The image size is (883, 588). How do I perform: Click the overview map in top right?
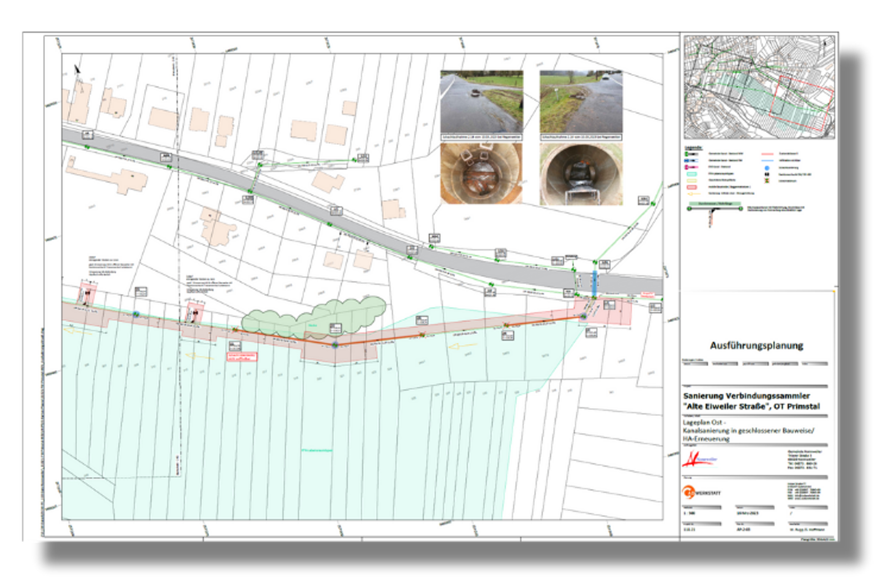point(759,87)
